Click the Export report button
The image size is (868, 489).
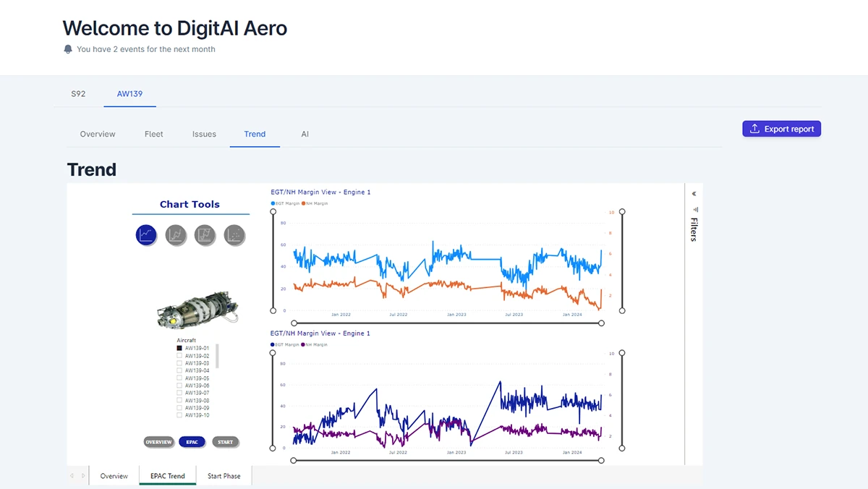[x=781, y=129]
